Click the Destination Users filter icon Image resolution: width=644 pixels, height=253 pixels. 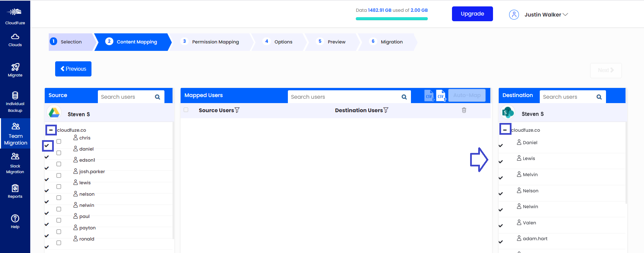[386, 110]
